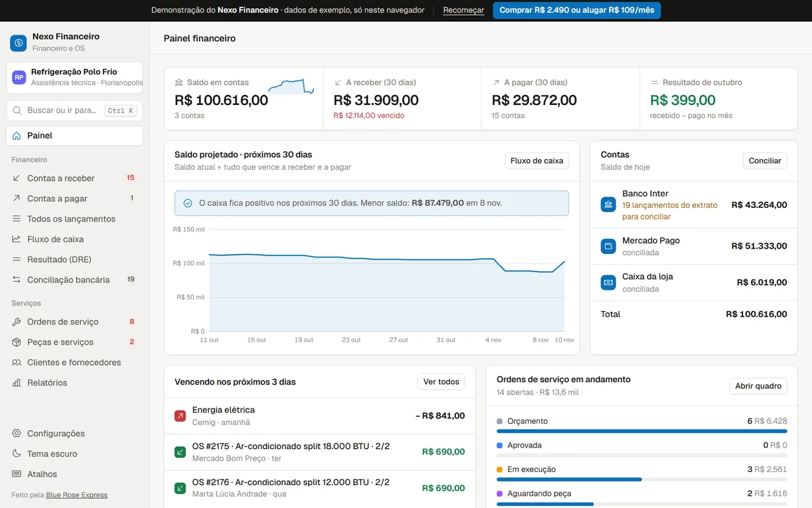812x508 pixels.
Task: Click the green OS #2176 receivable icon
Action: [x=180, y=488]
